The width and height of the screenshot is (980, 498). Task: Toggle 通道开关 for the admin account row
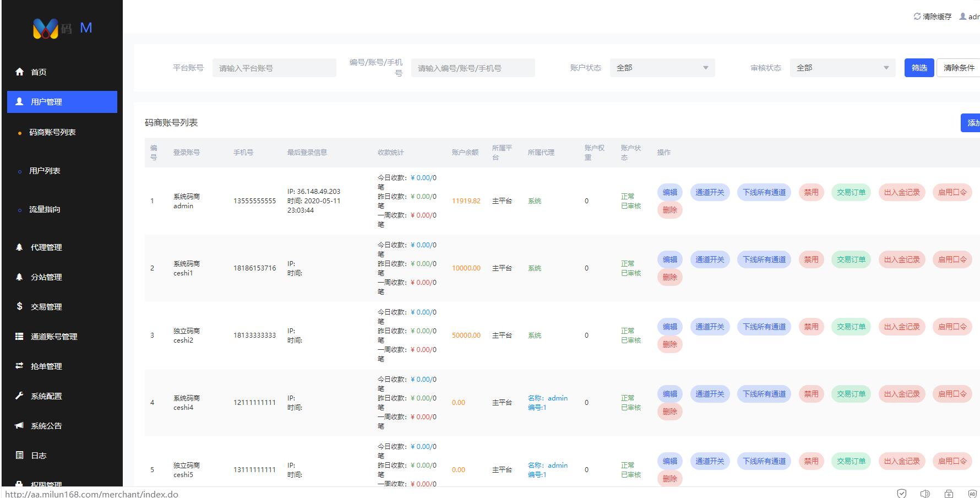click(x=709, y=192)
